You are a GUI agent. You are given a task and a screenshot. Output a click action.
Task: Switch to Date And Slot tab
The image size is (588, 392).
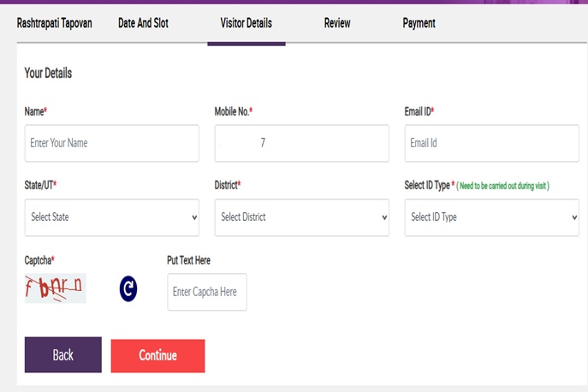coord(143,23)
